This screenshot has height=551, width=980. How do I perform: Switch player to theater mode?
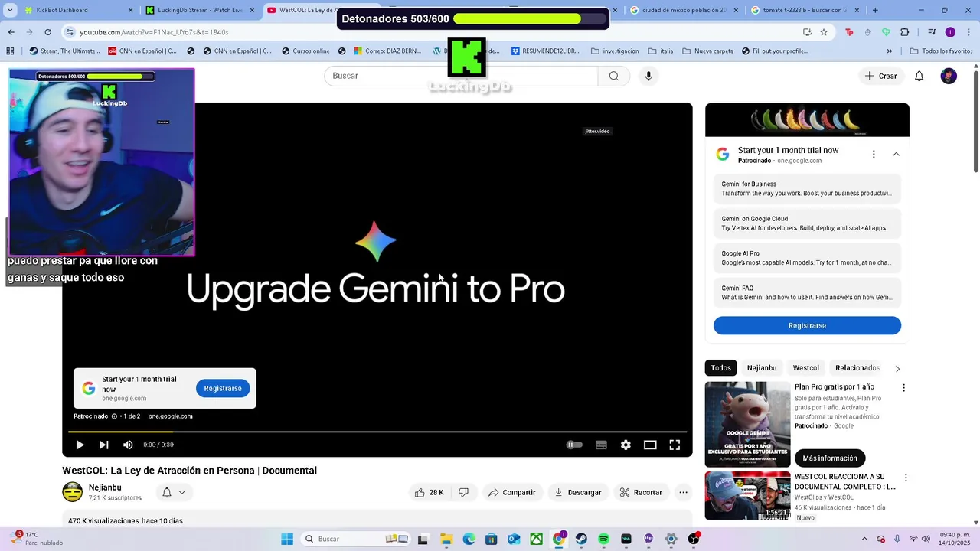[x=650, y=445]
